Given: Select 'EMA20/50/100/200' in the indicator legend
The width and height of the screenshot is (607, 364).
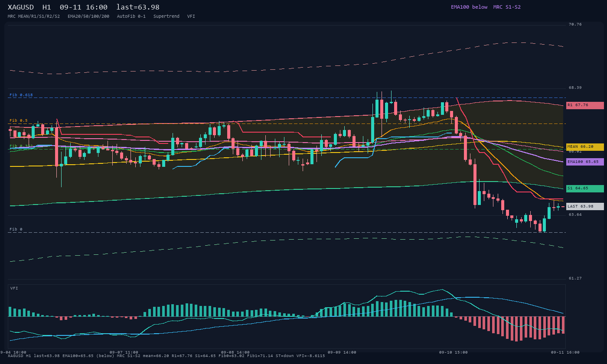Looking at the screenshot, I should click(x=88, y=16).
